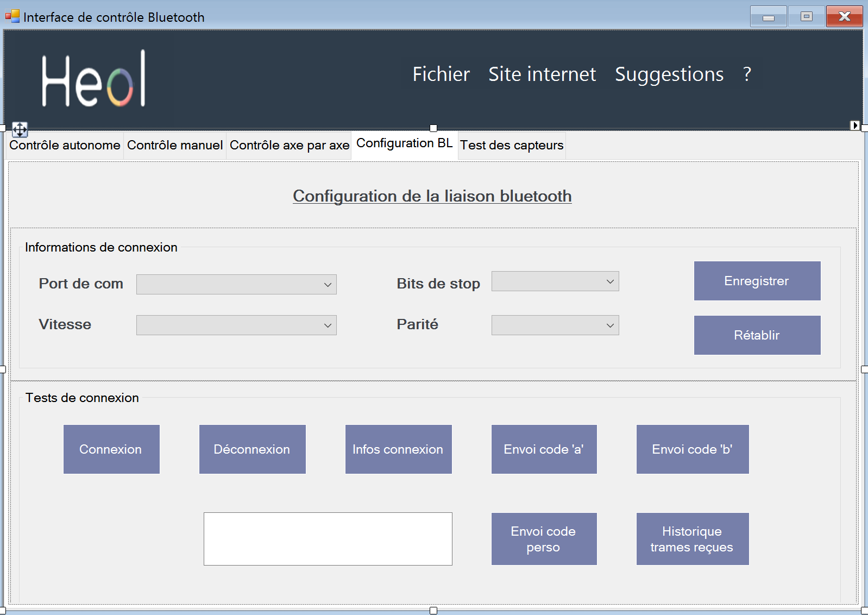868x615 pixels.
Task: Open the Fichier menu
Action: click(x=441, y=74)
